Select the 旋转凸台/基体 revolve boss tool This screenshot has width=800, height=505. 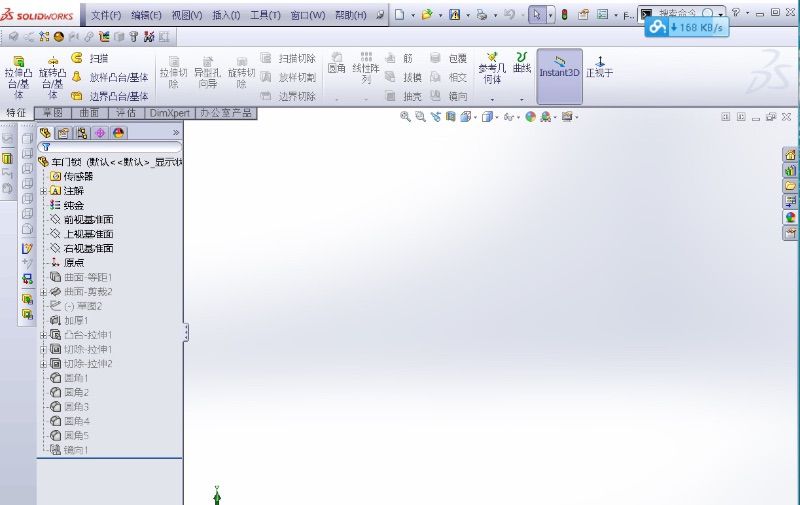(x=52, y=76)
